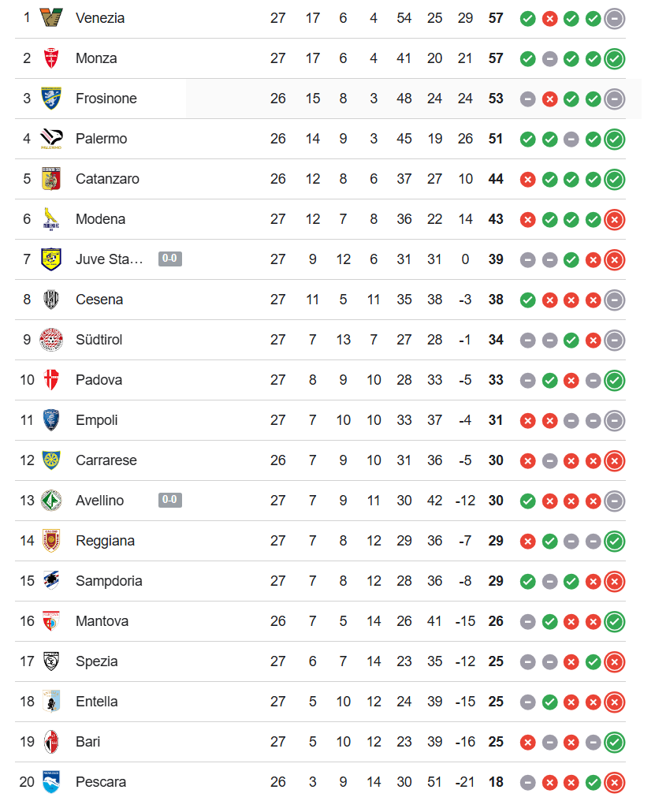Click the Venezia club crest

pos(52,18)
